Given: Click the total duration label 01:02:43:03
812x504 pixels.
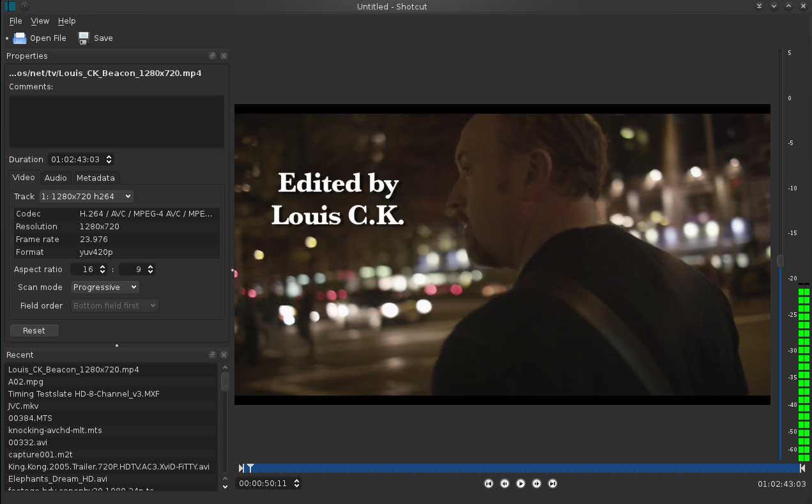Looking at the screenshot, I should pyautogui.click(x=782, y=484).
